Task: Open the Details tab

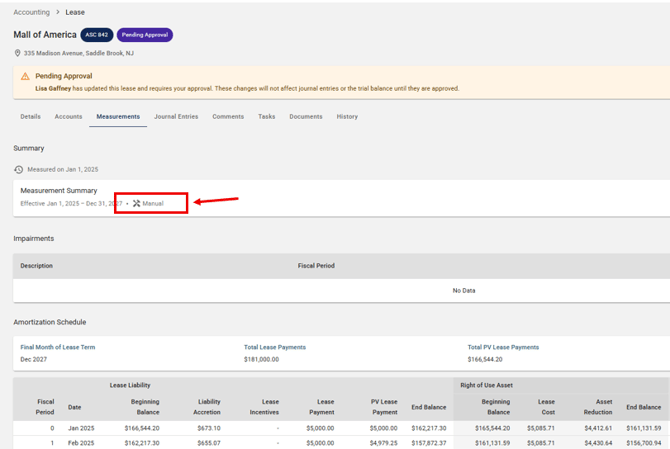Action: (30, 117)
